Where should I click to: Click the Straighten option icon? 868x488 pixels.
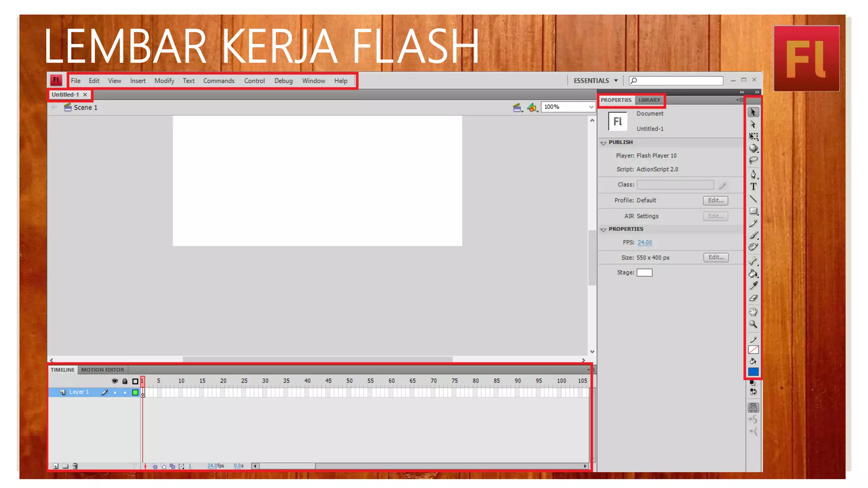[753, 432]
